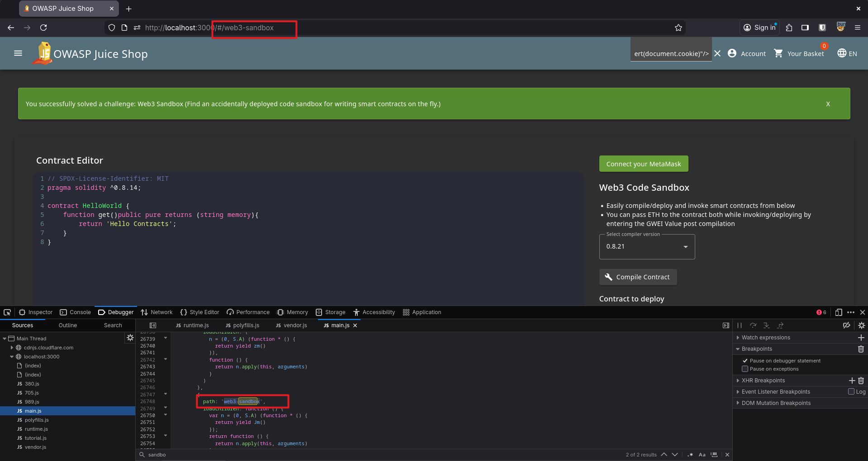Expand the XHR Breakpoints section
The image size is (868, 461).
(x=738, y=381)
